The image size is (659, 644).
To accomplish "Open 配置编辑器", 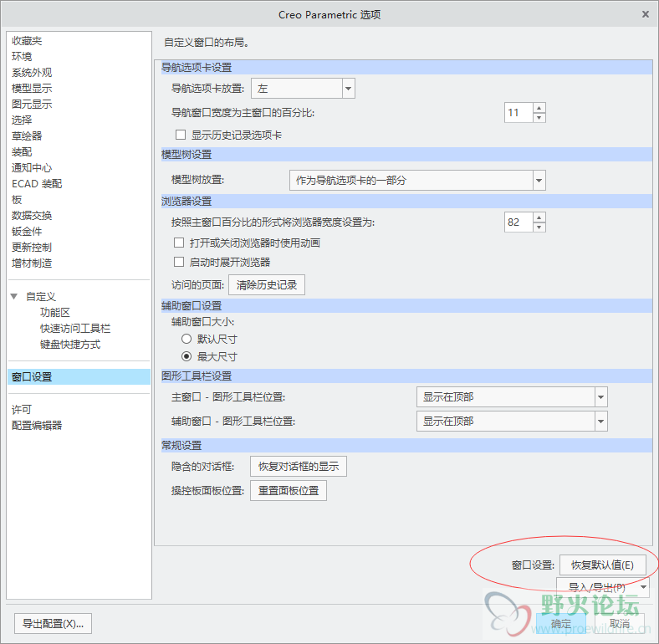I will click(x=37, y=426).
